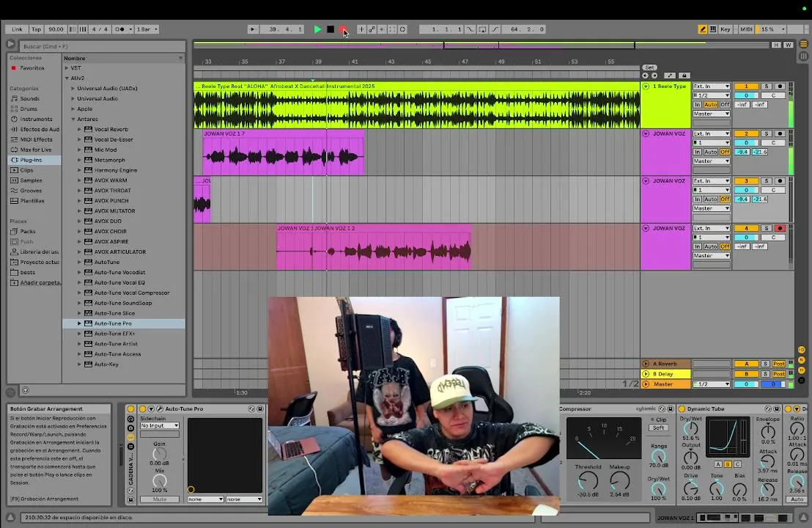Open the Key map mode

tap(725, 29)
